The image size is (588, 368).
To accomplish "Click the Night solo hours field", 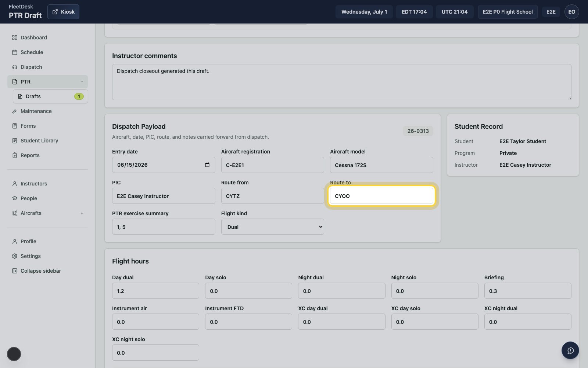I will [435, 291].
